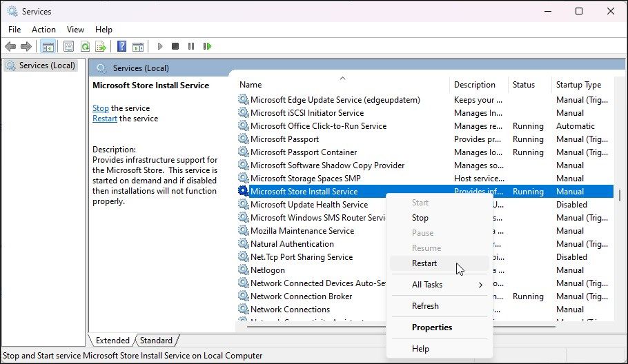Click the toolbar Refresh icon
Screen dimensions: 628x364
[85, 46]
